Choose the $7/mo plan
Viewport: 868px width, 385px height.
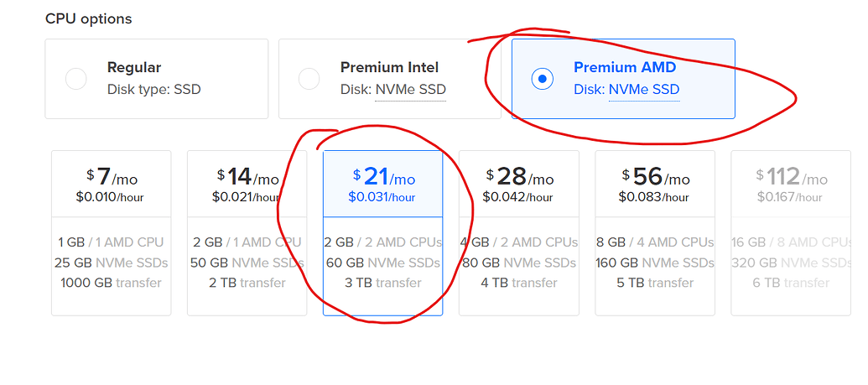pyautogui.click(x=112, y=186)
